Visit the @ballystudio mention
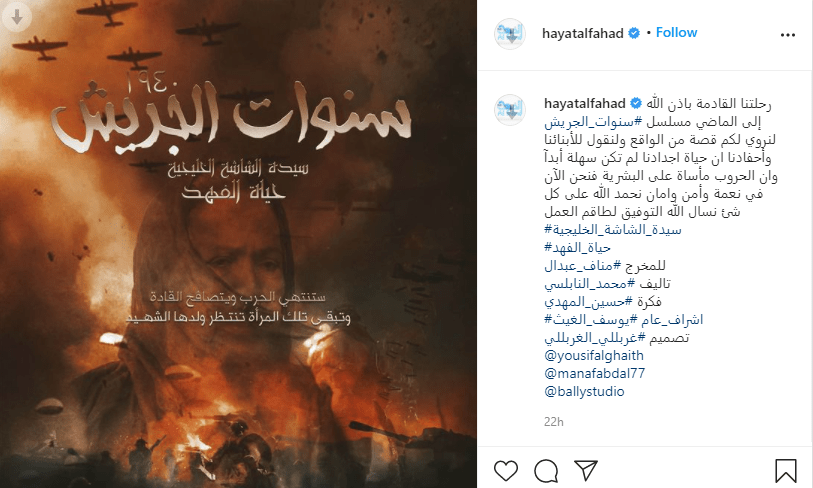 tap(584, 391)
